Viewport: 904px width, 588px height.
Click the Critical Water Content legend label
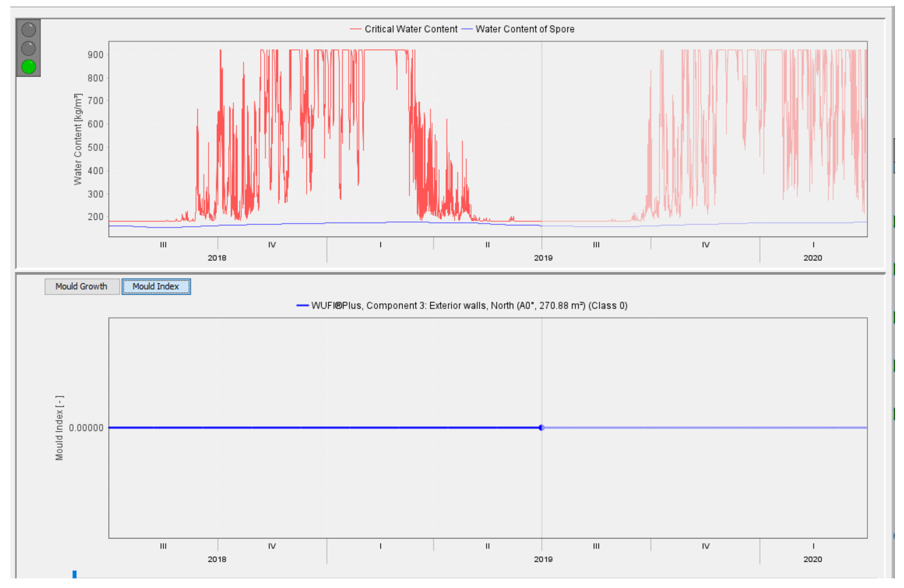click(x=411, y=29)
